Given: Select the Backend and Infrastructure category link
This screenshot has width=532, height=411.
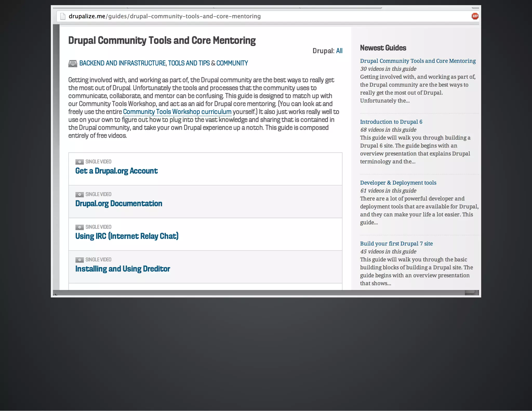Looking at the screenshot, I should click(x=122, y=63).
